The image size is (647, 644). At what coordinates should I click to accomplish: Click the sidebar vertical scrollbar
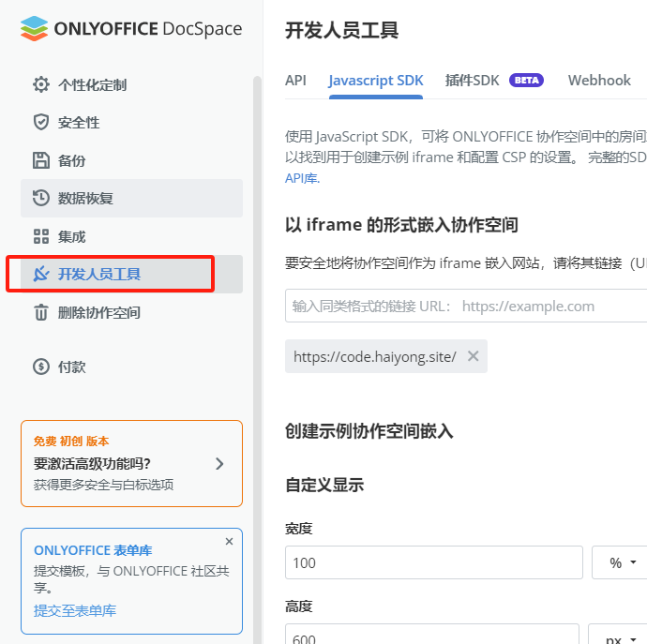(258, 359)
